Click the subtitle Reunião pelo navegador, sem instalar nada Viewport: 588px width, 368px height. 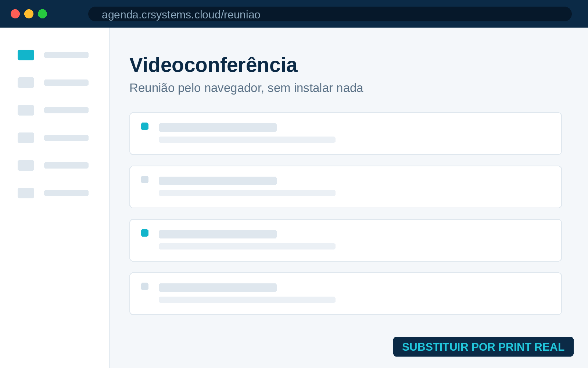(x=246, y=88)
